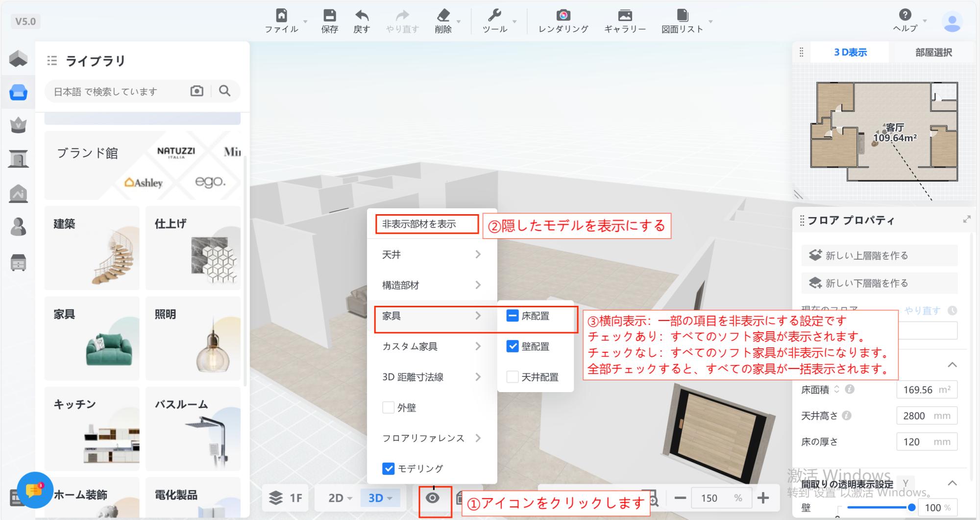
Task: Click the 天井高さ input field
Action: point(927,416)
